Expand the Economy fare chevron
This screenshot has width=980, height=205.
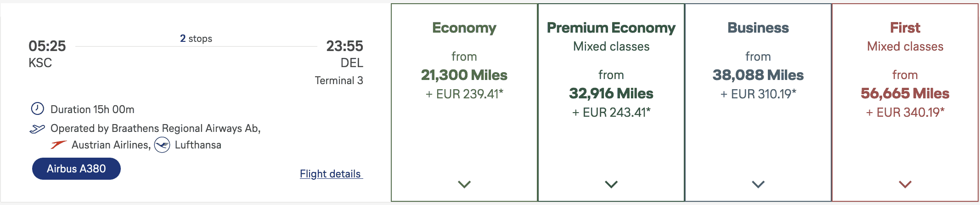pos(464,184)
